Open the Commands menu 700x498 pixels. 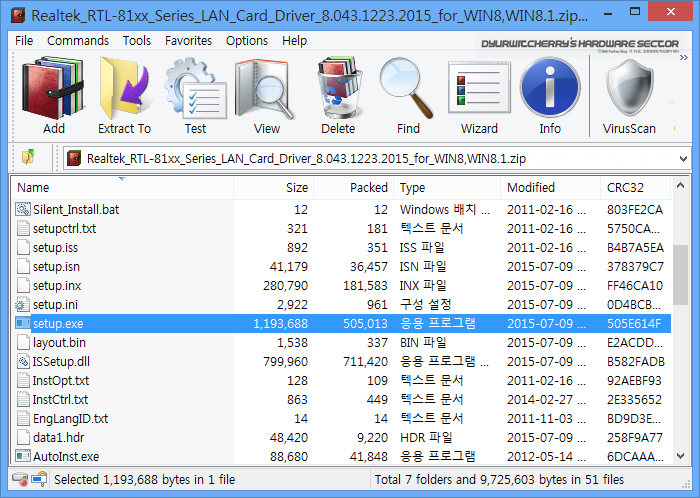(x=78, y=41)
